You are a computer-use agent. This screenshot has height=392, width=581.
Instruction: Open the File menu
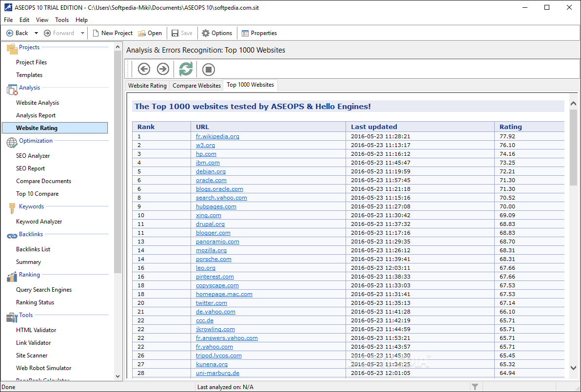point(8,20)
